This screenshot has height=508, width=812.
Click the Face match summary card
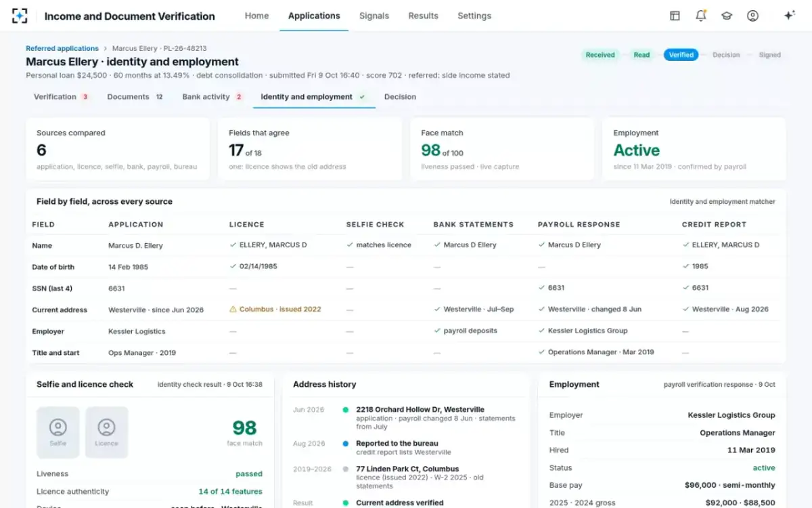pyautogui.click(x=502, y=149)
